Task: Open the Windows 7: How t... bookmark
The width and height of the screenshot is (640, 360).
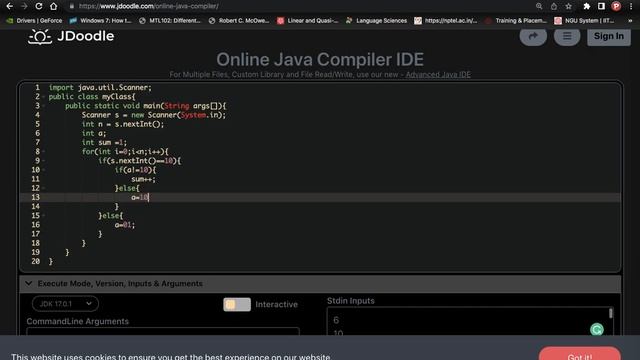Action: (x=100, y=20)
